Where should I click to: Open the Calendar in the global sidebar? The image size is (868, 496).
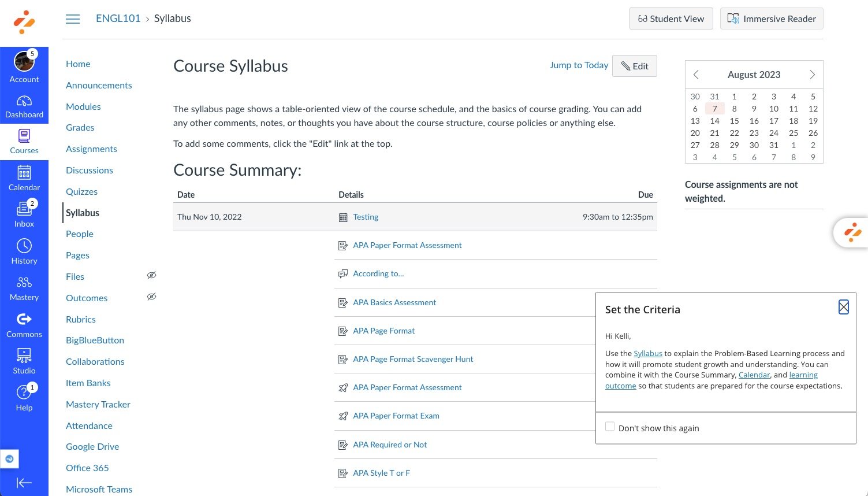coord(24,179)
